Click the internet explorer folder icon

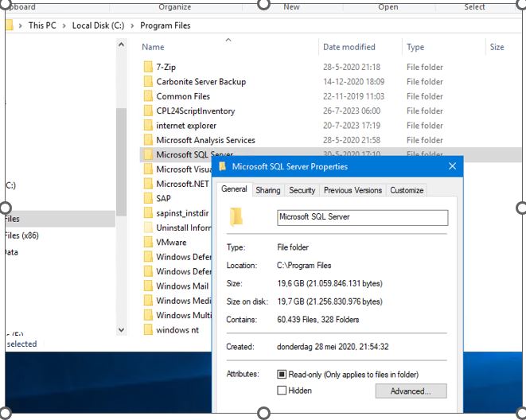coord(148,126)
